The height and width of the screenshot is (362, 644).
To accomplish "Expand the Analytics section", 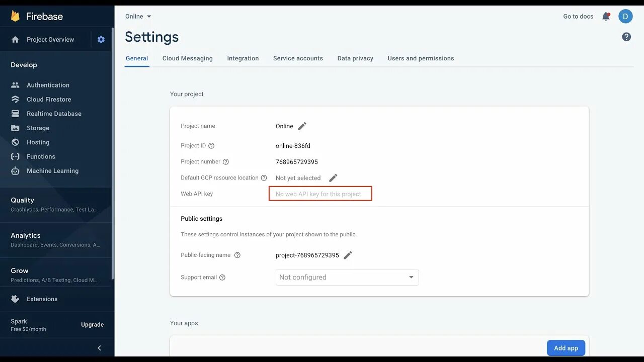I will coord(55,239).
